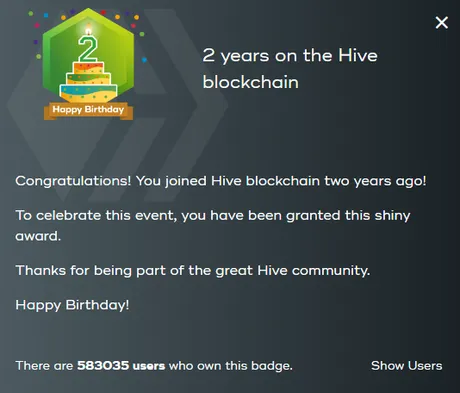Click the 'who own this badge' text
Screen dimensions: 460x393
pyautogui.click(x=231, y=366)
